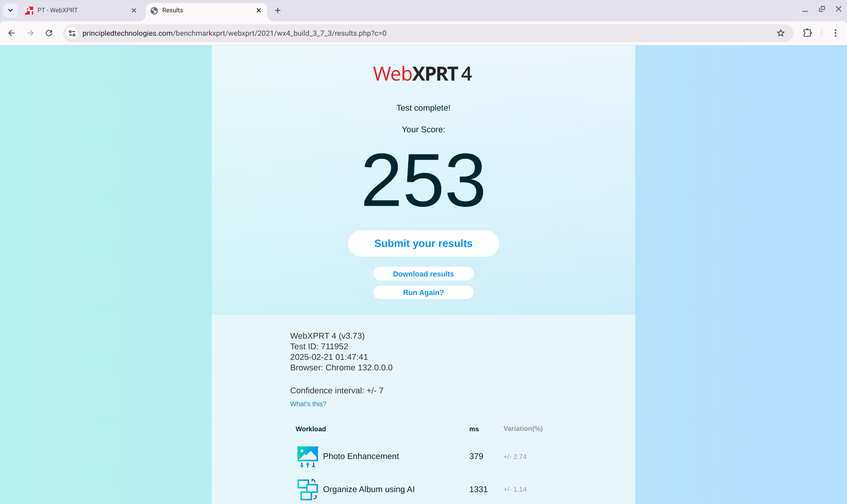Bookmark this page with star icon
The image size is (847, 504).
point(780,33)
